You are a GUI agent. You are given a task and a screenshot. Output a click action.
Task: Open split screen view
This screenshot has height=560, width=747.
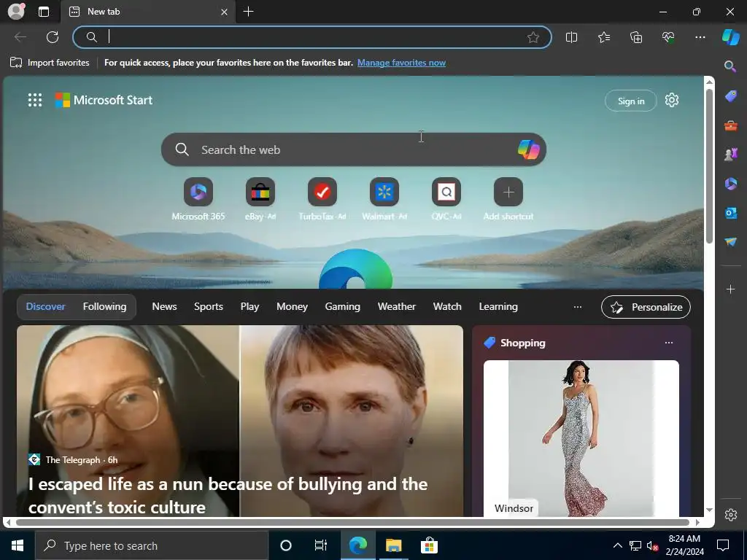(571, 37)
